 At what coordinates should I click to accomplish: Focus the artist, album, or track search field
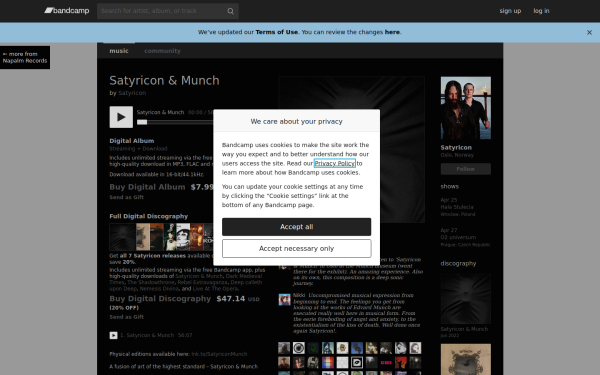pyautogui.click(x=168, y=11)
